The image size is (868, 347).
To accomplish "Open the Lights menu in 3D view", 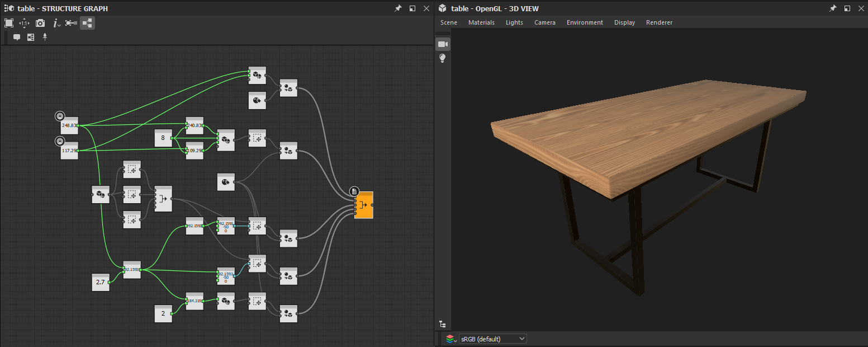I will tap(514, 22).
